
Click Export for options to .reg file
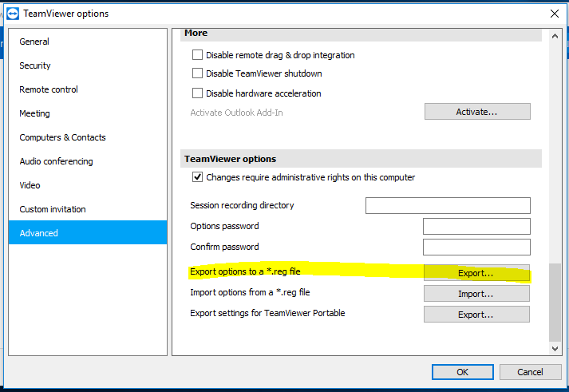[476, 273]
